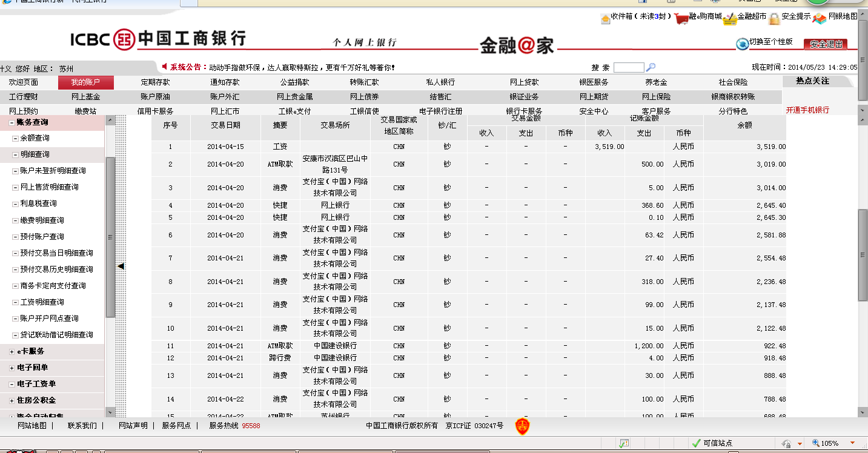Screen dimensions: 868x453
Task: Click the 网银地图 map icon
Action: 820,18
